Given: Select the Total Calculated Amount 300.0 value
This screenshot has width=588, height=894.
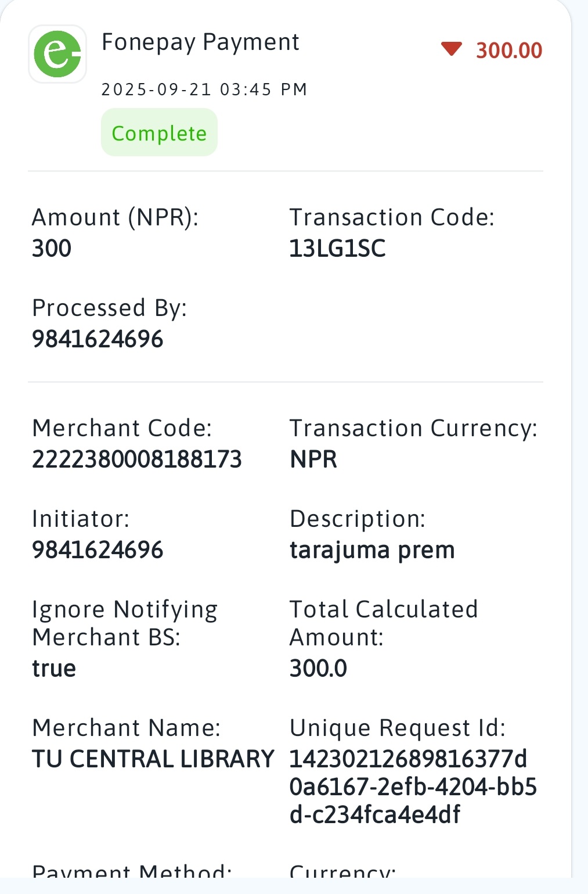Looking at the screenshot, I should point(318,669).
